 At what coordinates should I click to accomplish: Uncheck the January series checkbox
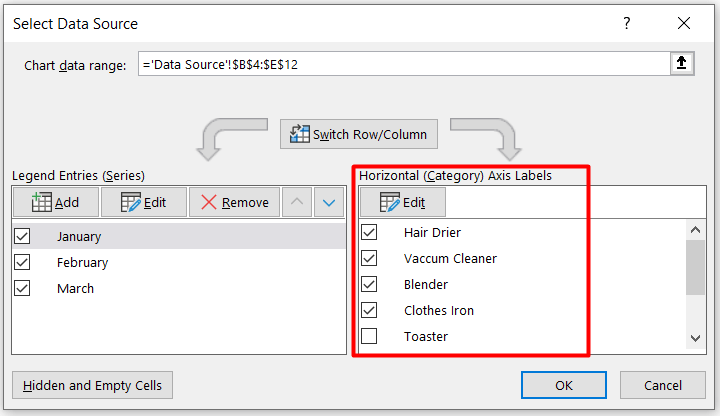click(23, 236)
